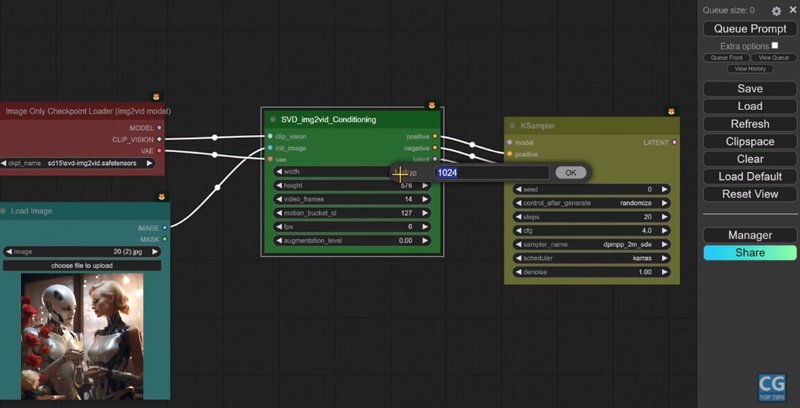Open settings via the gear icon
Viewport: 800px width, 408px height.
pyautogui.click(x=777, y=11)
